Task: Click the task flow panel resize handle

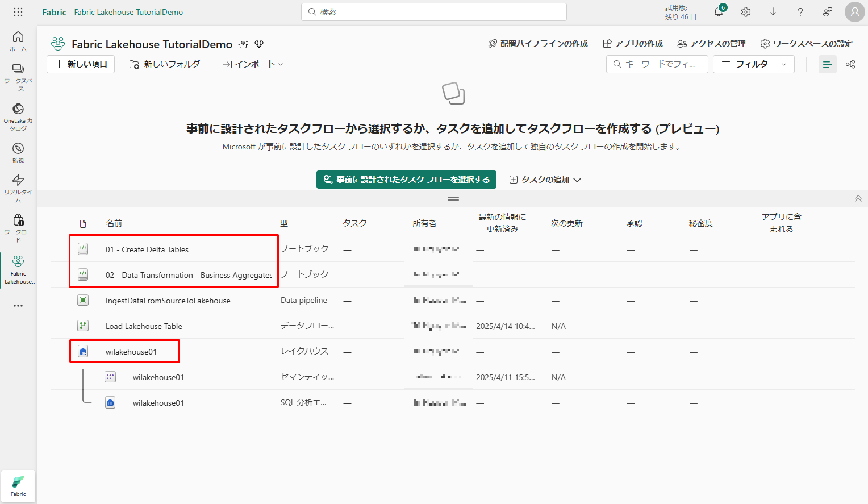Action: pos(453,199)
